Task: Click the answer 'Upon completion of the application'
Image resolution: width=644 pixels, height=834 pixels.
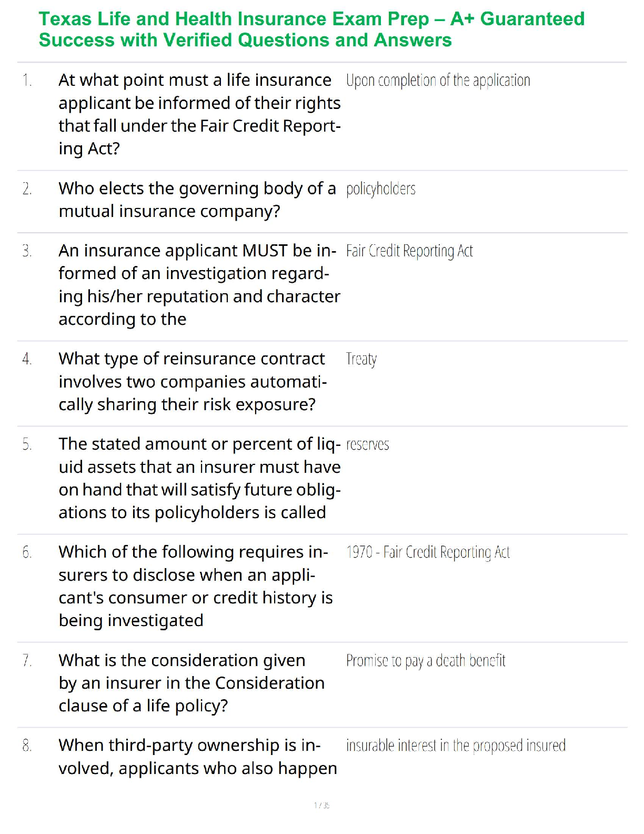Action: tap(438, 81)
